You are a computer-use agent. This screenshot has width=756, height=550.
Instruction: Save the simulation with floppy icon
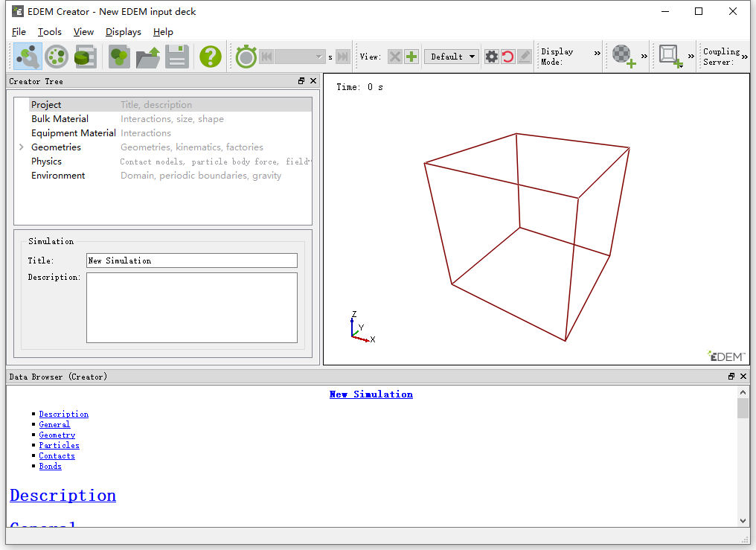(x=177, y=57)
